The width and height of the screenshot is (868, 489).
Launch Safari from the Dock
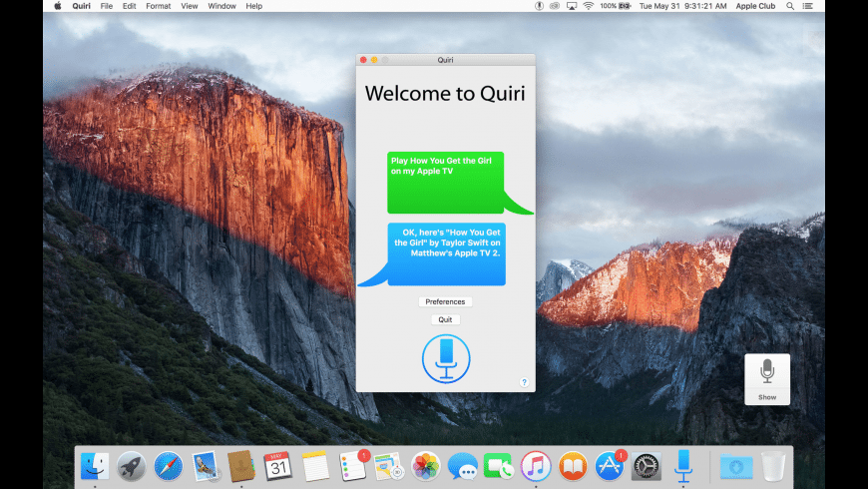point(169,466)
